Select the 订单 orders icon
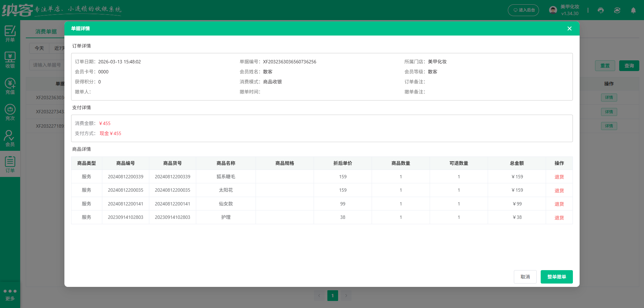Viewport: 644px width, 308px height. pos(10,164)
